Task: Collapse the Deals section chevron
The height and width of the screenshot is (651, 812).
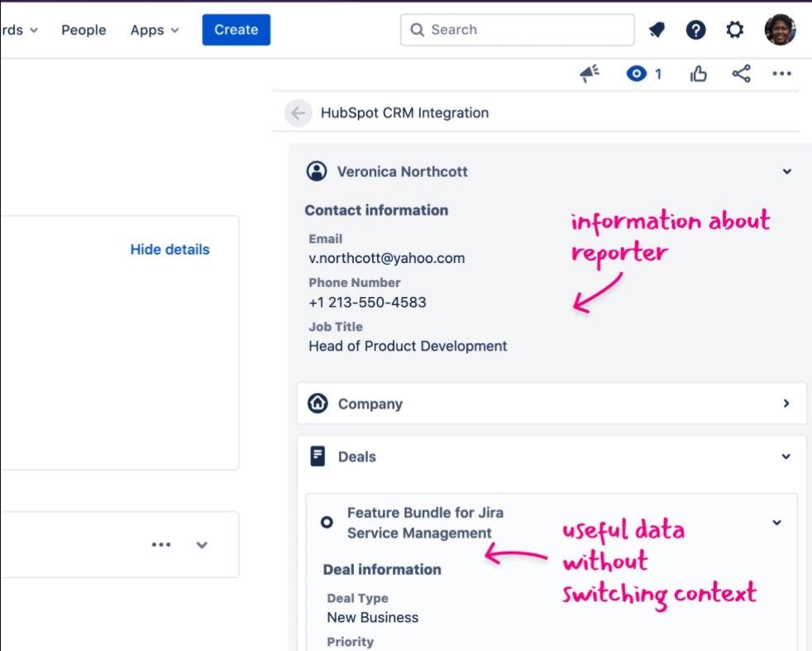Action: pos(786,456)
